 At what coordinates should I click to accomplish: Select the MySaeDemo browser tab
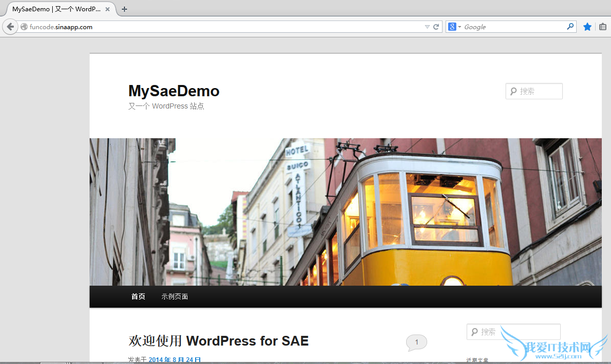56,9
